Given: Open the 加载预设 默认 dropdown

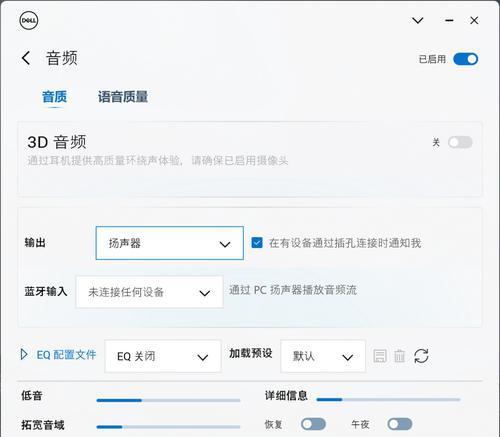Looking at the screenshot, I should (323, 356).
